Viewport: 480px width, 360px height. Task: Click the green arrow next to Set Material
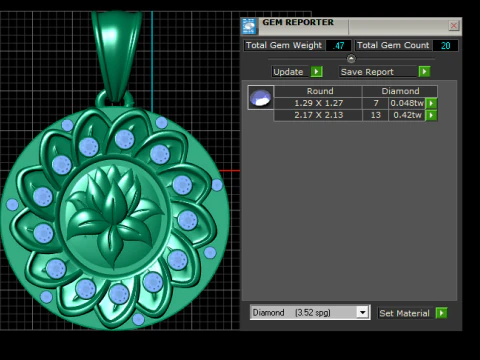(441, 313)
